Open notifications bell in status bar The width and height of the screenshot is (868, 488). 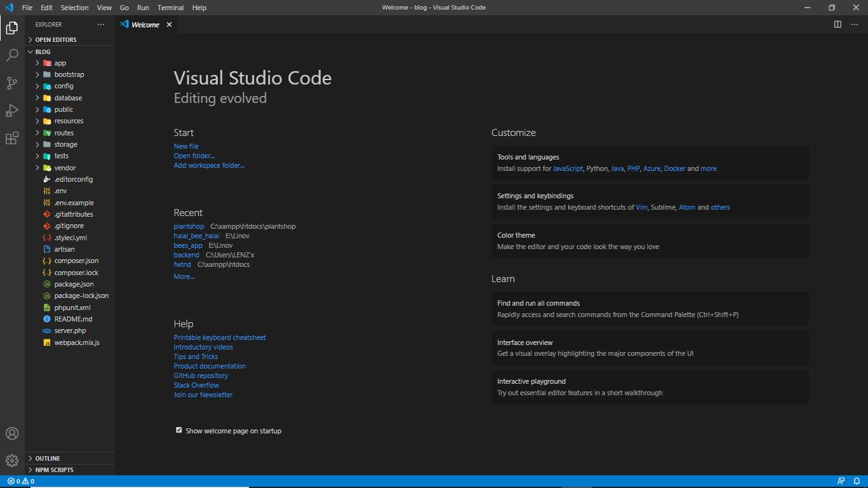(x=857, y=481)
